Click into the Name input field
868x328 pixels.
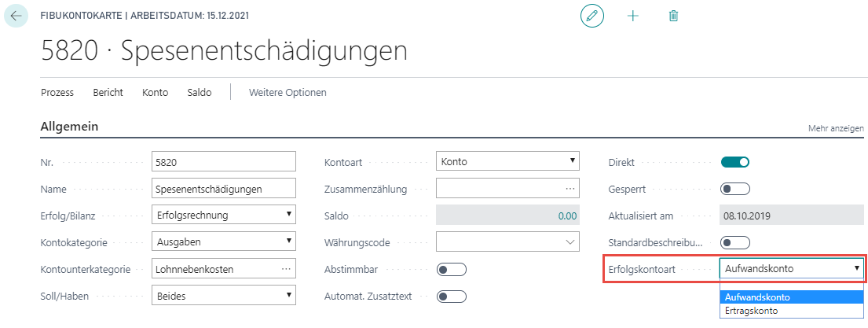pyautogui.click(x=224, y=188)
